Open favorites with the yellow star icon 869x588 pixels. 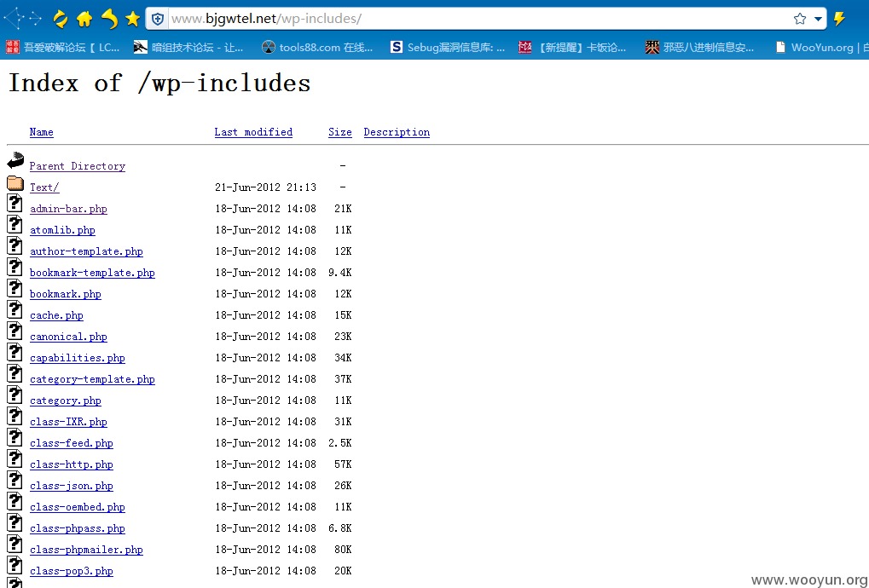coord(132,19)
